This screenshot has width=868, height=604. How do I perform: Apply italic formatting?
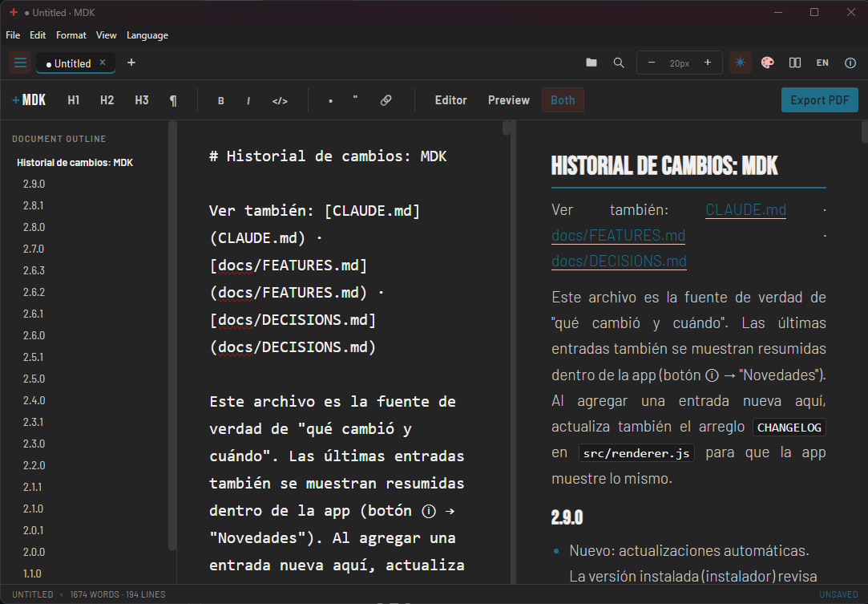click(x=248, y=100)
